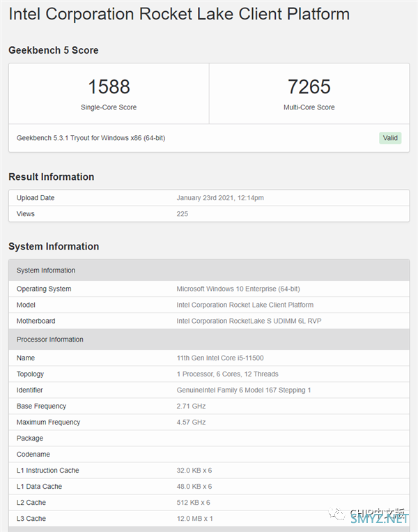Select "11th Gen Intel Core i5-11500" value

point(220,358)
